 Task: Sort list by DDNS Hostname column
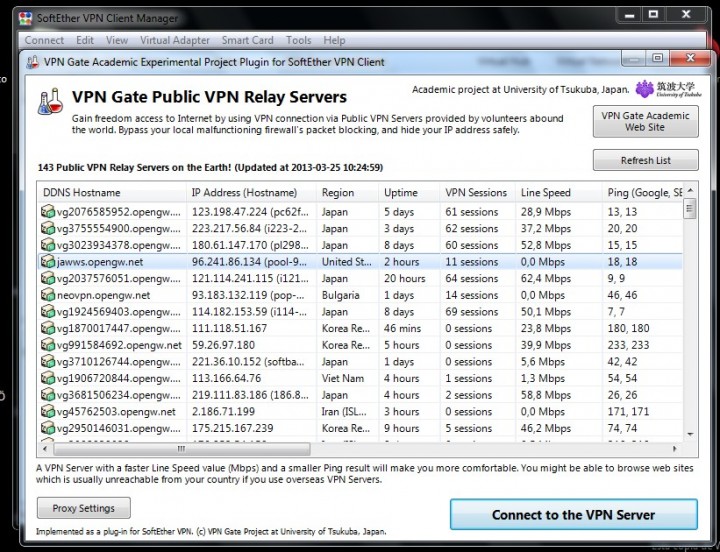[x=112, y=192]
